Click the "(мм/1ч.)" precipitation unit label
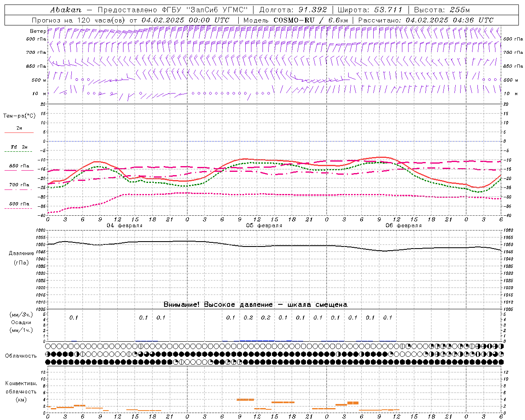 21,330
